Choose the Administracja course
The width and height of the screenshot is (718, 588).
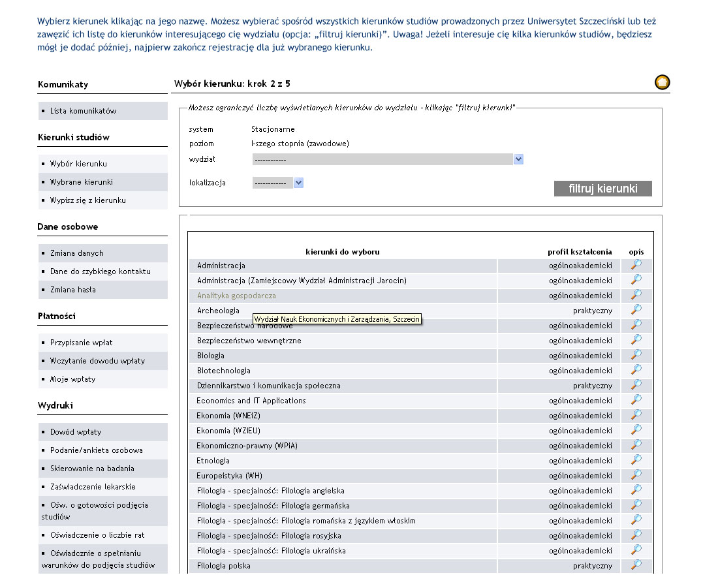click(x=221, y=266)
